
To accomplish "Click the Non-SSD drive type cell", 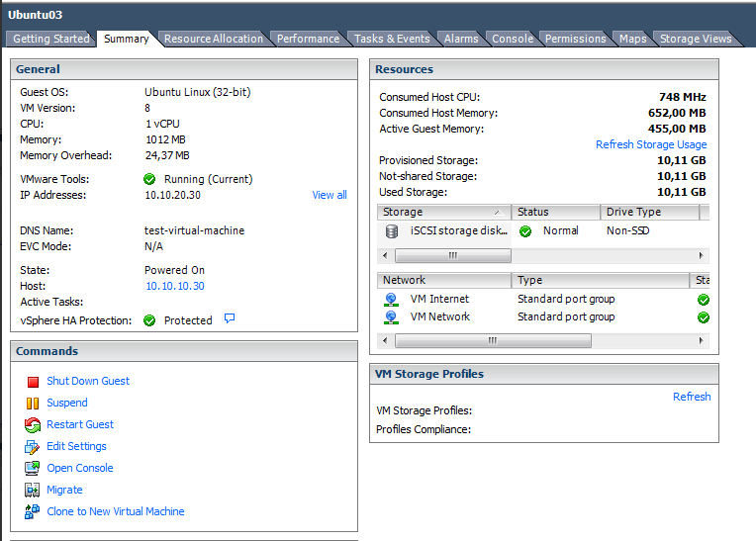I will [627, 230].
